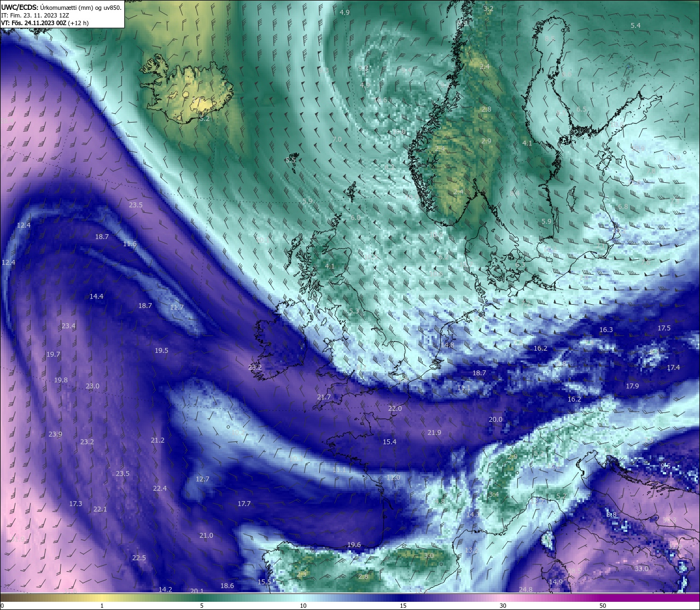Click the map value 17.7
This screenshot has height=610, width=700.
(x=244, y=504)
